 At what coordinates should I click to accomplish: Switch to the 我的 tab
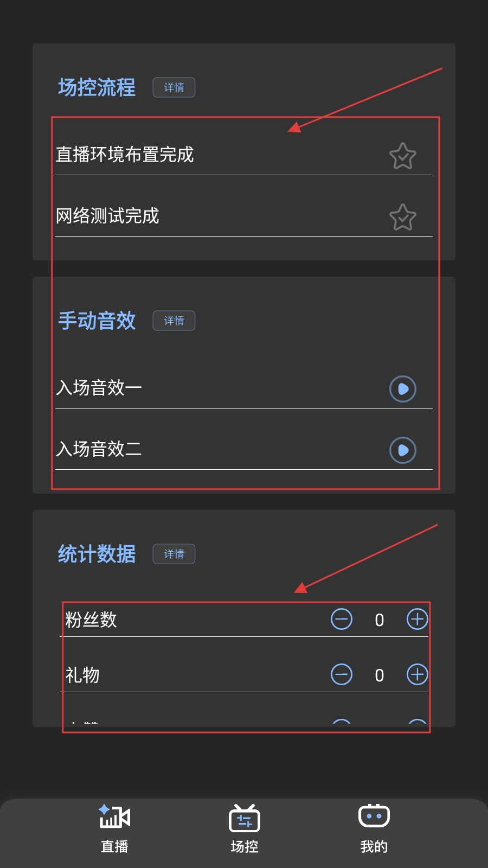(374, 829)
